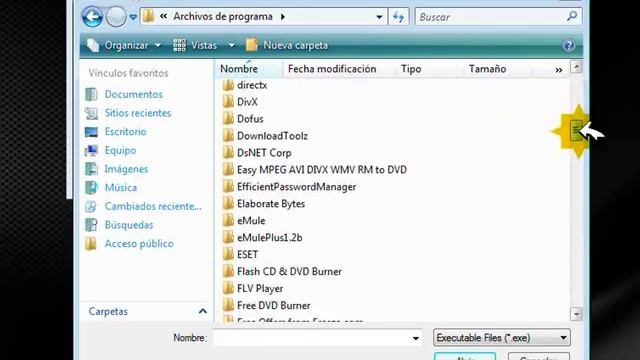Select the DsNET Corp folder
The width and height of the screenshot is (640, 360).
[264, 153]
